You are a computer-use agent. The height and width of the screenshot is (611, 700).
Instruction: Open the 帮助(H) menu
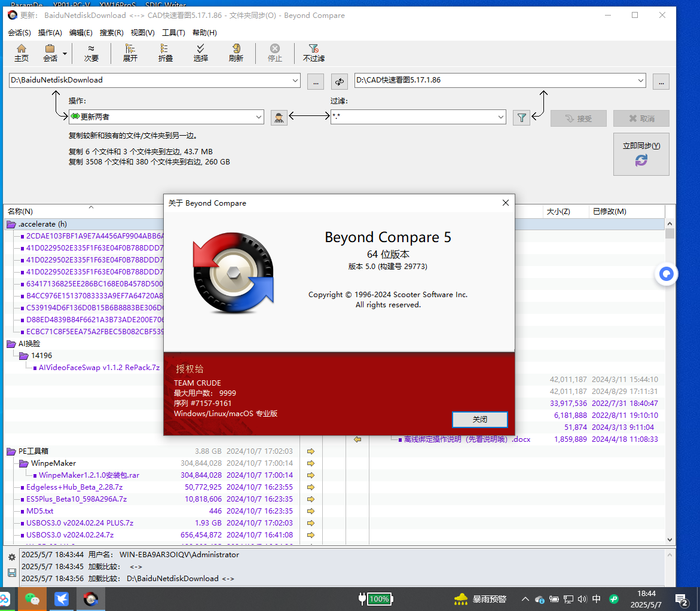click(x=204, y=33)
